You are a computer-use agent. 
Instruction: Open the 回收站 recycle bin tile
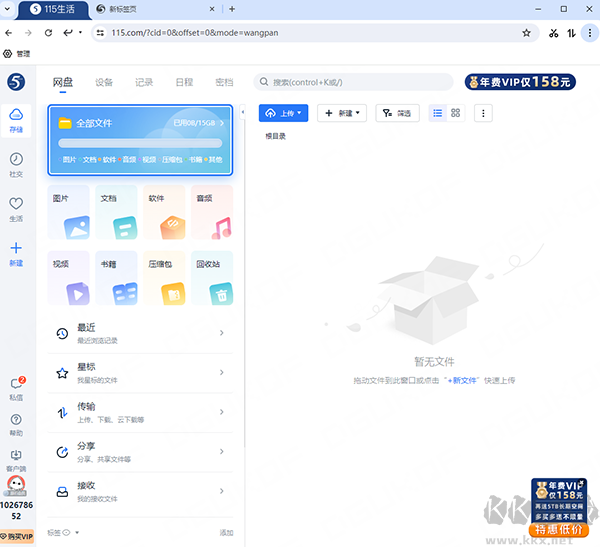point(211,278)
